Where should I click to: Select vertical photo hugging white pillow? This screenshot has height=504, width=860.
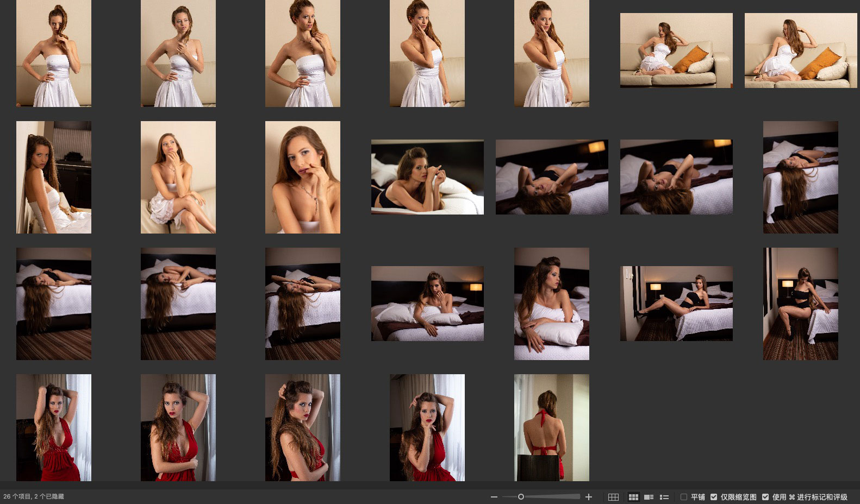coord(551,304)
